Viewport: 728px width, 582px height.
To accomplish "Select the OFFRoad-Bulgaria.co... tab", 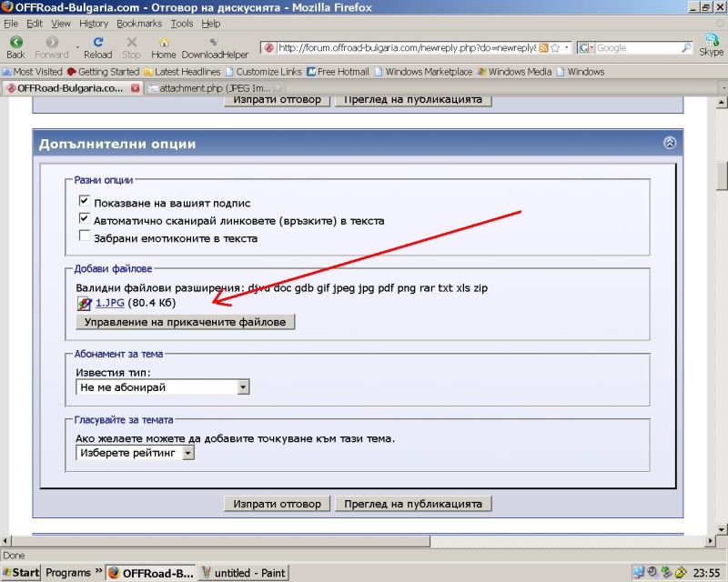I will 72,88.
